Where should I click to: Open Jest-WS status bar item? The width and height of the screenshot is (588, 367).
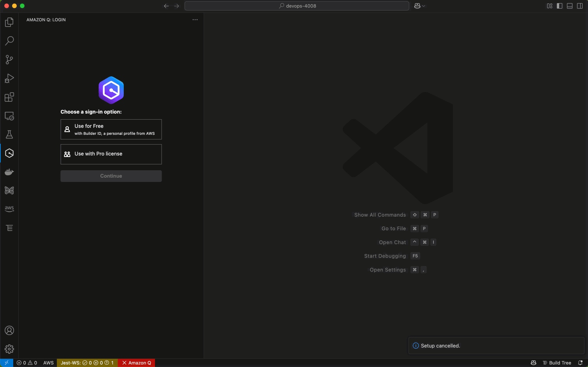(87, 363)
